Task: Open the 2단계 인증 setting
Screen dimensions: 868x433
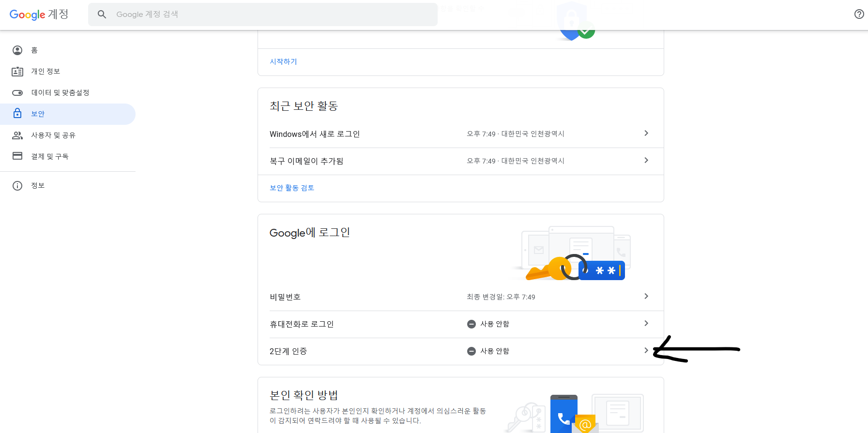Action: 460,351
